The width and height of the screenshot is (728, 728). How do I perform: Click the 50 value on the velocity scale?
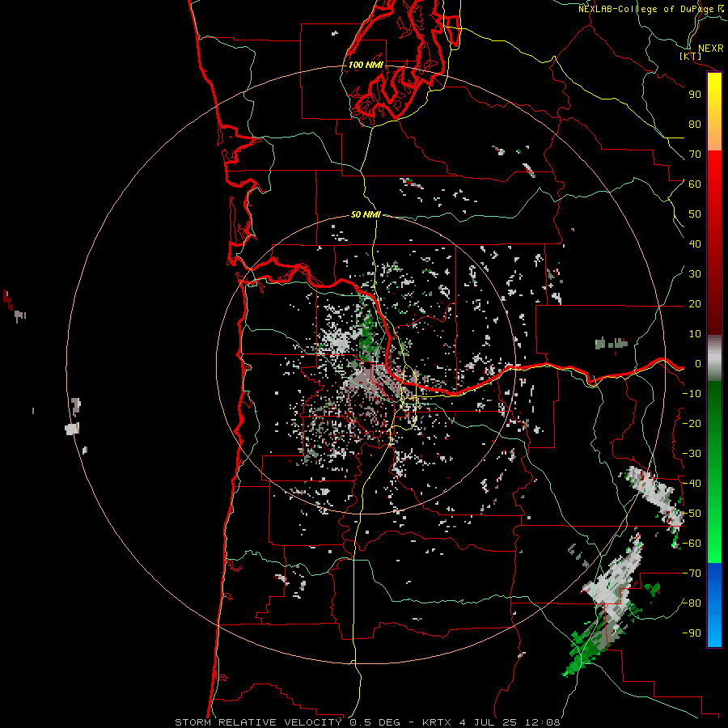point(695,214)
